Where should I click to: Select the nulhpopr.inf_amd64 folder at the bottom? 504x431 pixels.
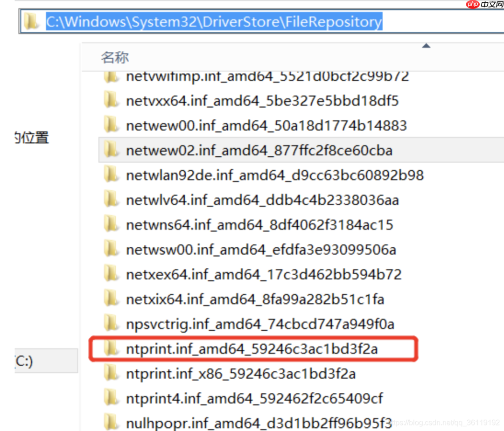coord(259,423)
